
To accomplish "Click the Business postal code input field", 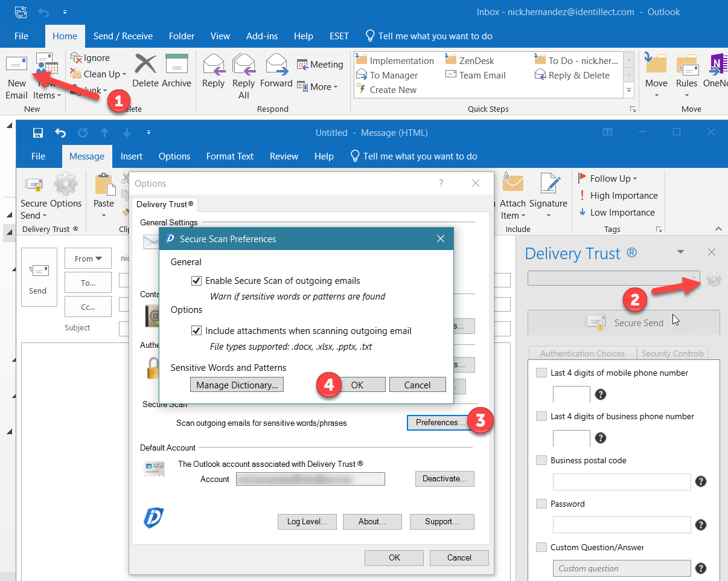I will [622, 481].
